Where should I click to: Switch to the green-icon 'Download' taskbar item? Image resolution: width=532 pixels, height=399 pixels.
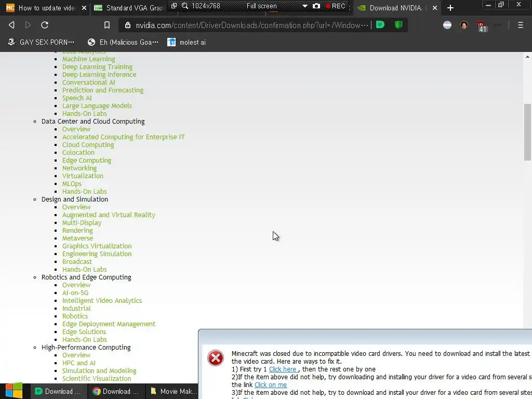[x=58, y=391]
